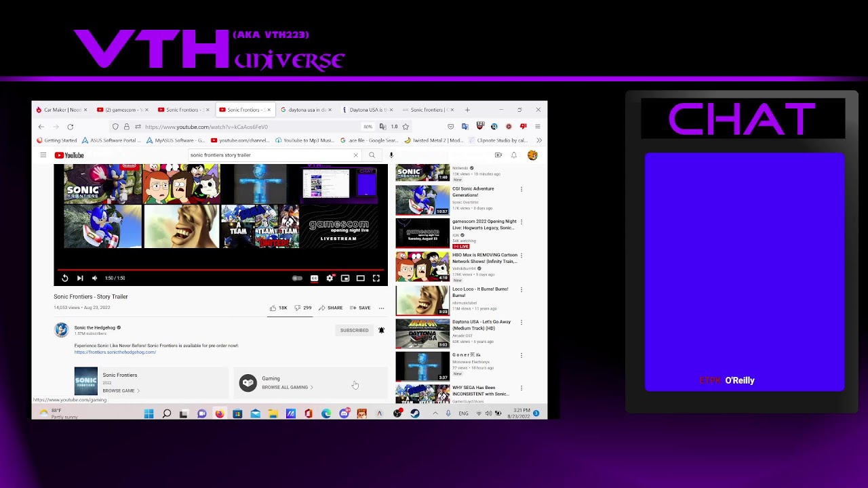Skip to next video in player
The height and width of the screenshot is (488, 868).
[x=80, y=278]
